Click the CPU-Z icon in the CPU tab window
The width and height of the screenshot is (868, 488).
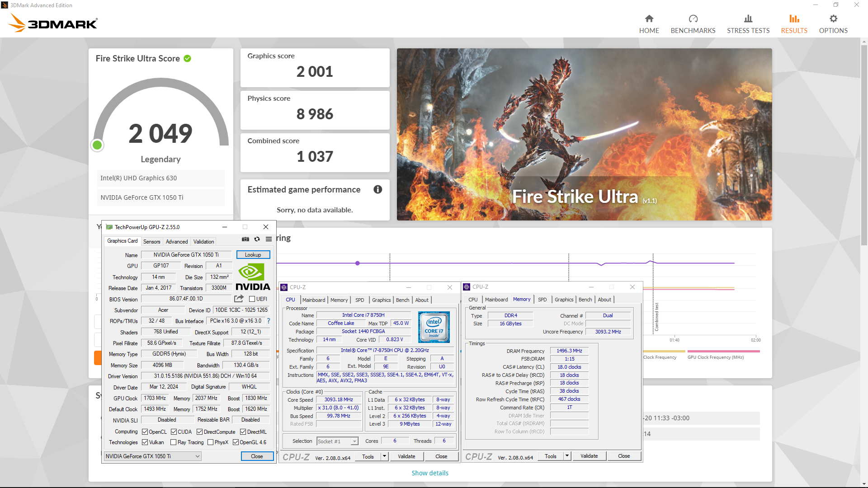coord(284,287)
